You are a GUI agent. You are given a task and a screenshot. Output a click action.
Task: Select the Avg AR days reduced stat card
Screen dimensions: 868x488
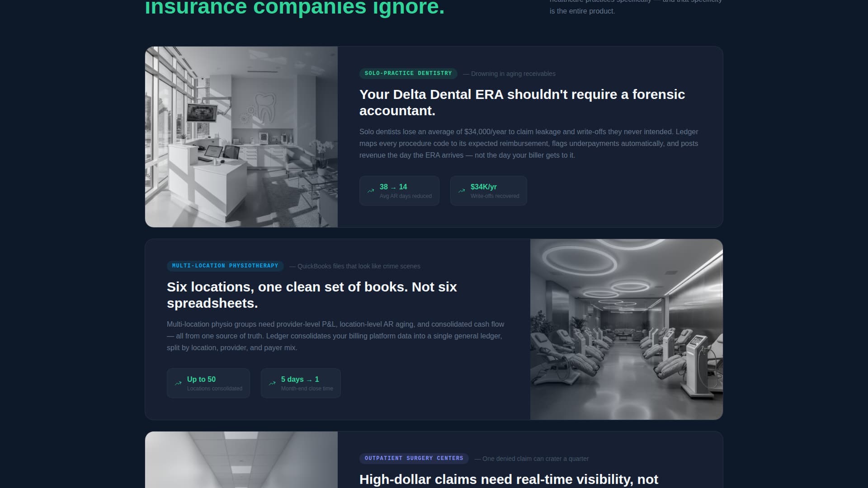[399, 191]
